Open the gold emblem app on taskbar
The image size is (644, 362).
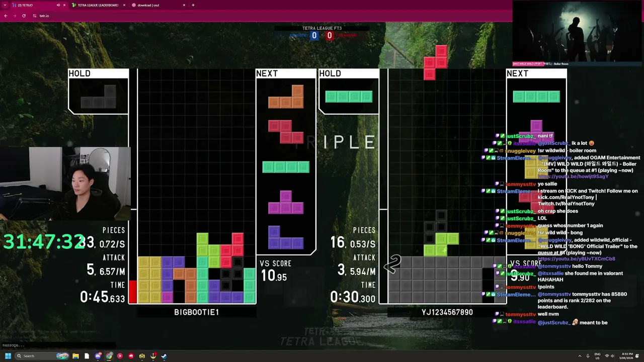[142, 356]
